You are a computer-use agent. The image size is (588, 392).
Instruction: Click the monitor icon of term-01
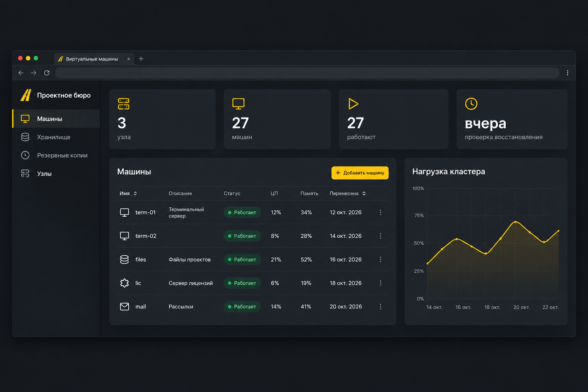pos(124,212)
